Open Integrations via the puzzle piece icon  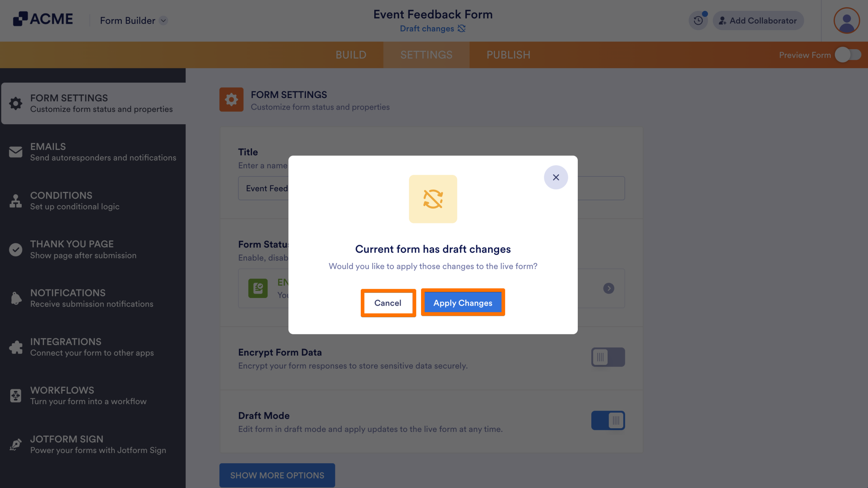(x=15, y=346)
